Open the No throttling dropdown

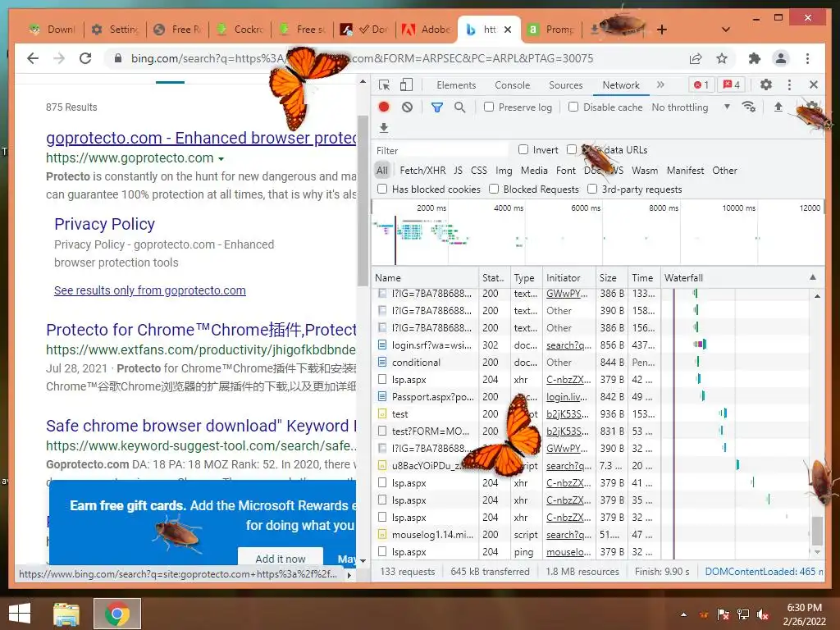(691, 107)
